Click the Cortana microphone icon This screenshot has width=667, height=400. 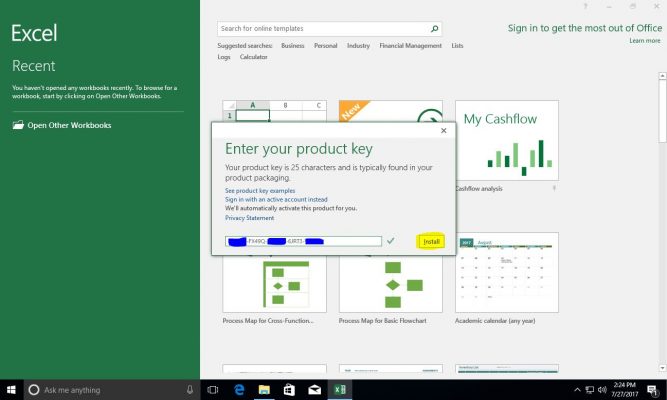(190, 390)
